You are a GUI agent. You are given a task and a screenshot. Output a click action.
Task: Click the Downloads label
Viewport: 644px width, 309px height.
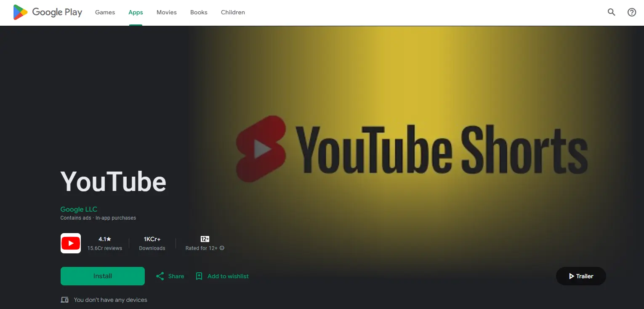(152, 248)
